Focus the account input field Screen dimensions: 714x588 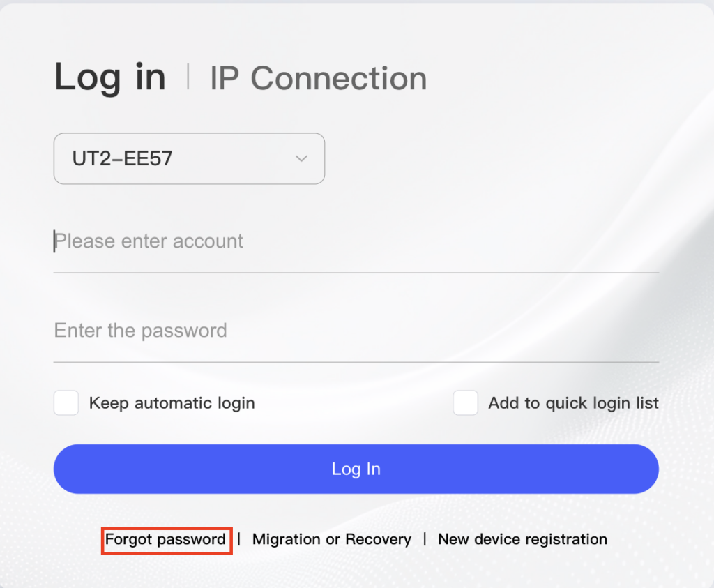tap(356, 241)
